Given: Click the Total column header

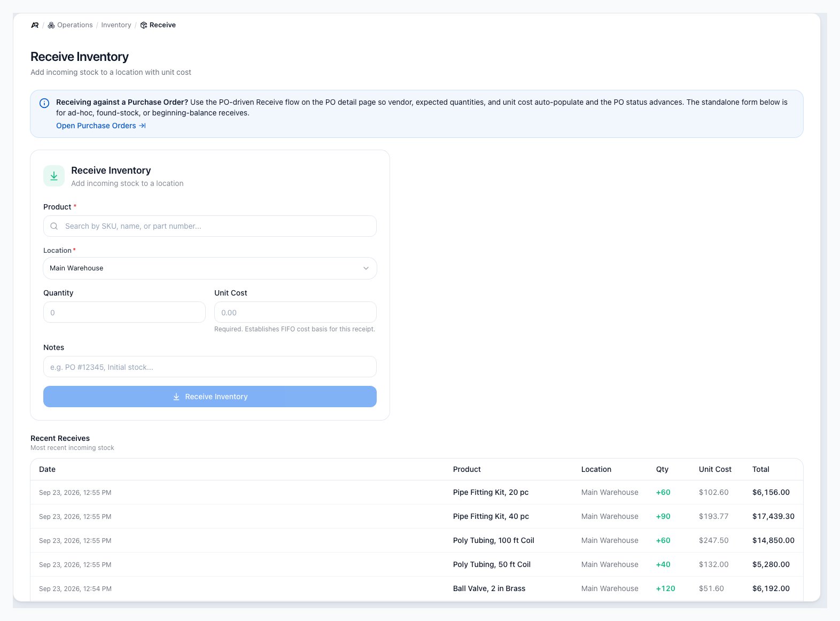Looking at the screenshot, I should [761, 469].
